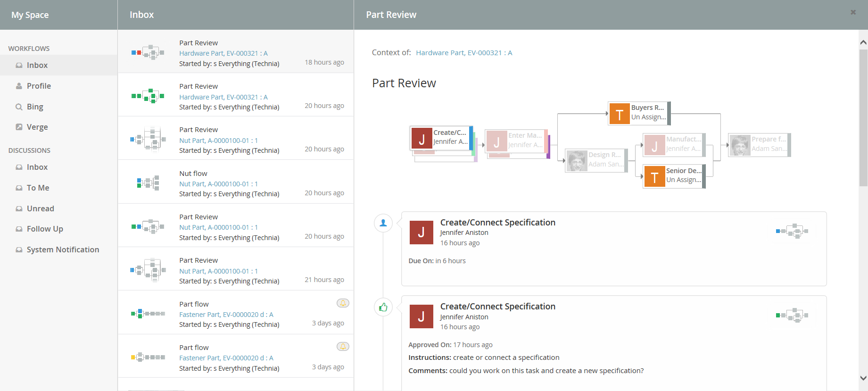Click the Bing search icon in sidebar
Image resolution: width=868 pixels, height=391 pixels.
[x=19, y=107]
